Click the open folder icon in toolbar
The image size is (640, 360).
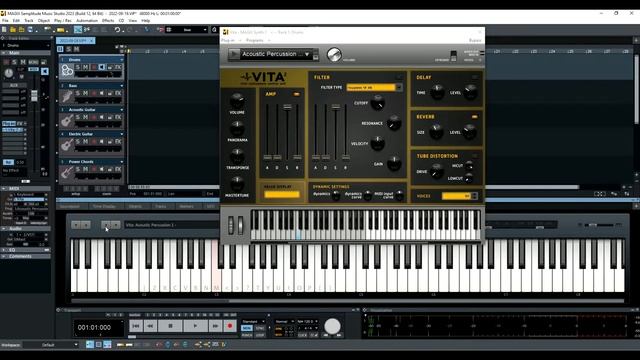(13, 29)
